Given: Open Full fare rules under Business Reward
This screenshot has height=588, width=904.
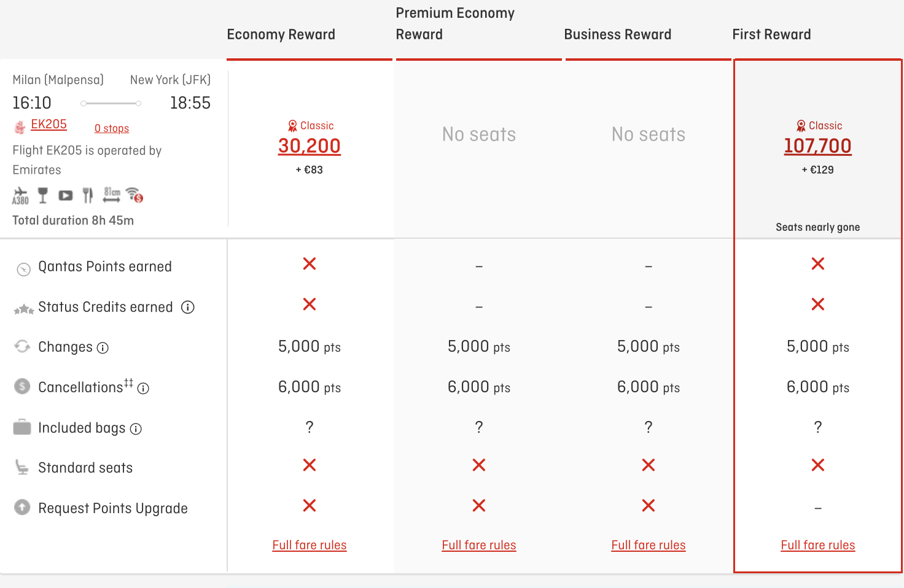Looking at the screenshot, I should 648,545.
